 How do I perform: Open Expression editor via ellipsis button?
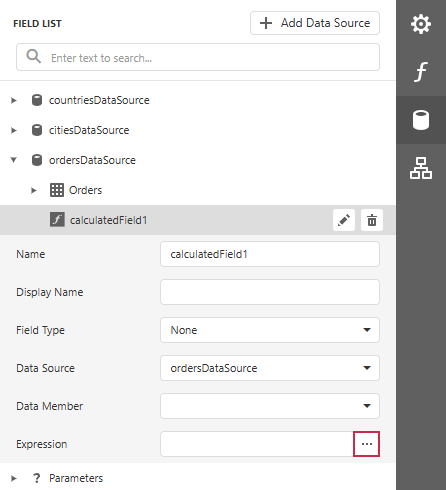(366, 444)
